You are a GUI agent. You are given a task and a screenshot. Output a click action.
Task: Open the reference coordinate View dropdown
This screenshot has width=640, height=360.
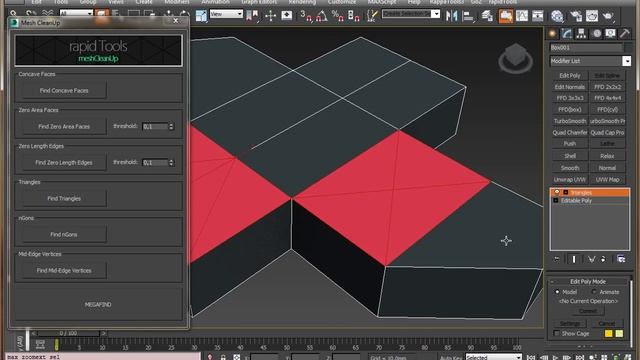coord(227,14)
